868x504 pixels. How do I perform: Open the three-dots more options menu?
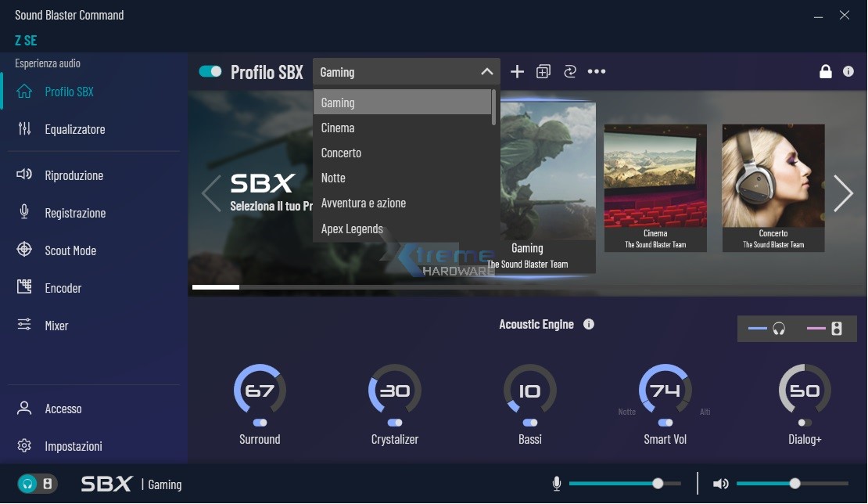pos(597,72)
